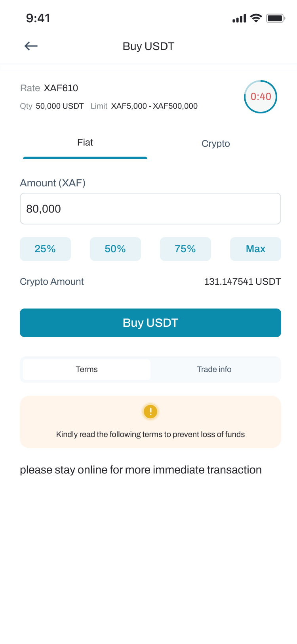Choose the 25% amount shortcut
The width and height of the screenshot is (297, 644).
tap(45, 249)
